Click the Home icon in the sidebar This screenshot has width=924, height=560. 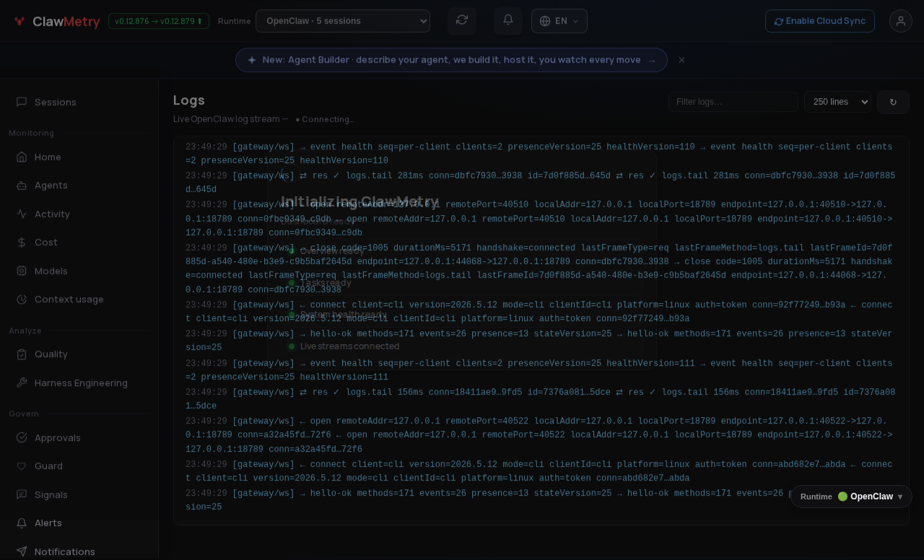pyautogui.click(x=22, y=157)
